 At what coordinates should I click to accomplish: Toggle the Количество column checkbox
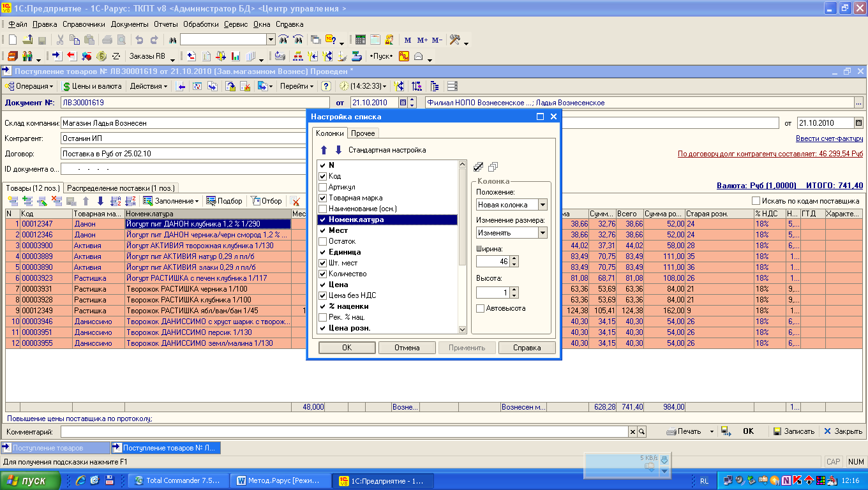pyautogui.click(x=323, y=274)
